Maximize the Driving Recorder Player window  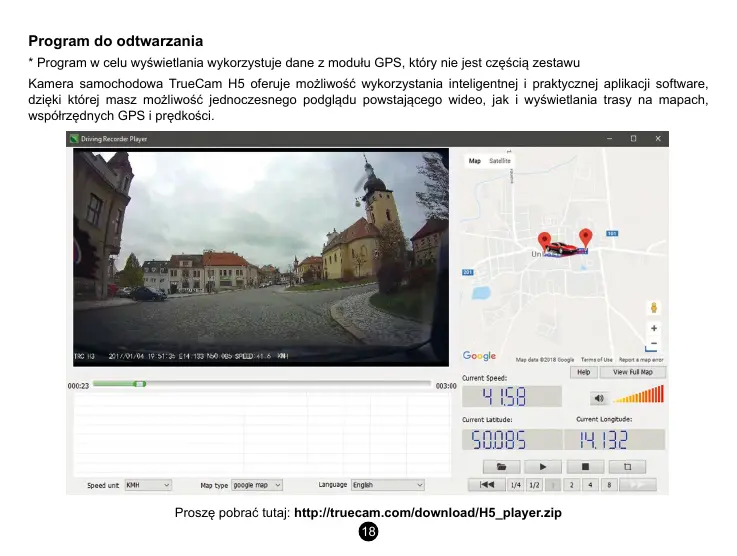tap(634, 139)
